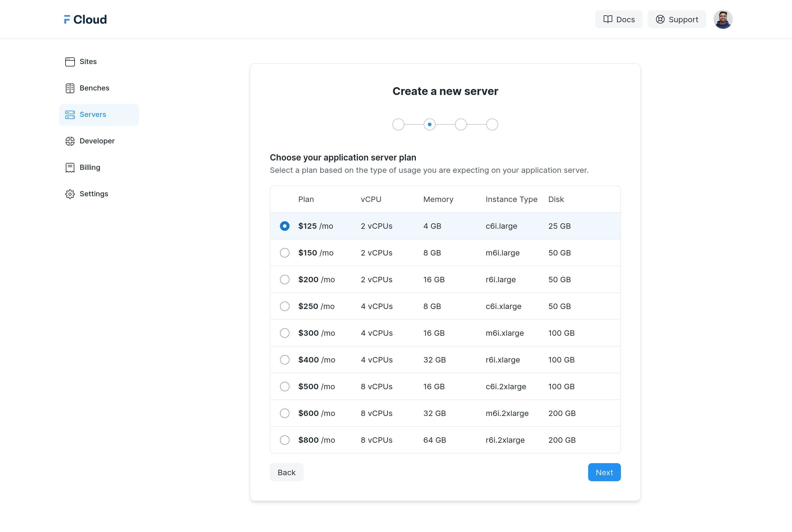Click the Back button
Screen dimensions: 792x532
[286, 472]
